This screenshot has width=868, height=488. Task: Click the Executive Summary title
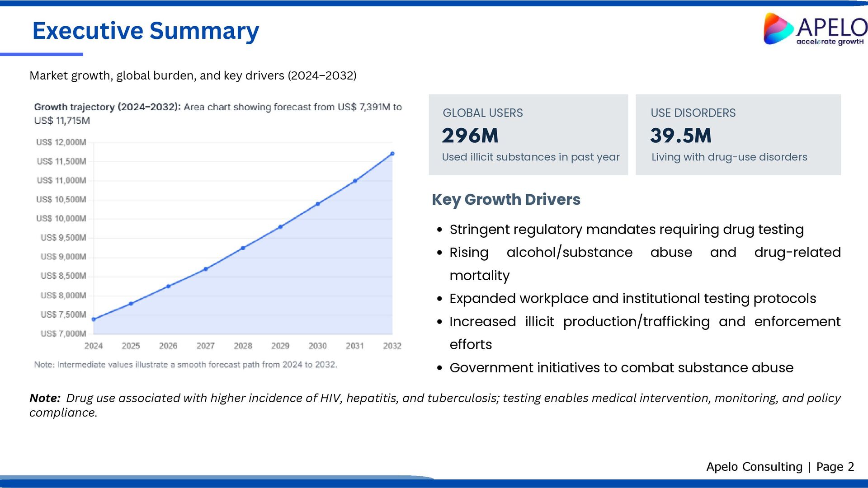146,31
